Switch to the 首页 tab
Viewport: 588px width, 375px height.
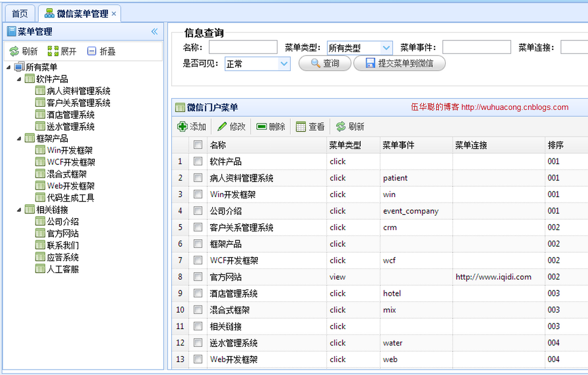20,14
